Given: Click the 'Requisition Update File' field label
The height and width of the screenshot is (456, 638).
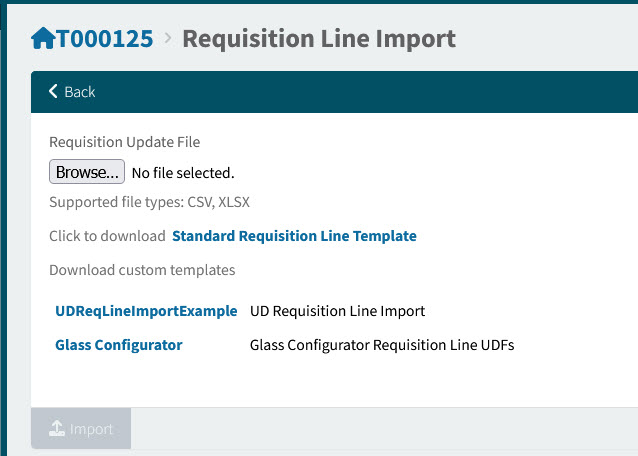Looking at the screenshot, I should pyautogui.click(x=125, y=142).
